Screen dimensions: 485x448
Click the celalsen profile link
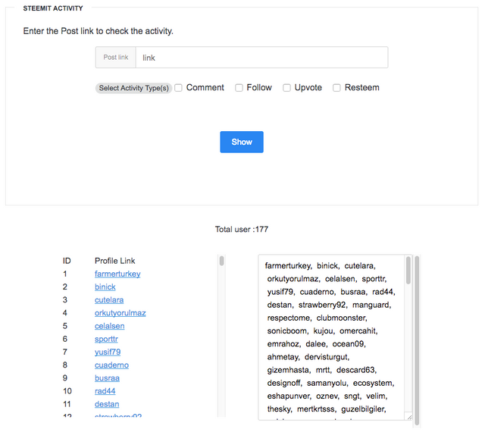(x=110, y=326)
